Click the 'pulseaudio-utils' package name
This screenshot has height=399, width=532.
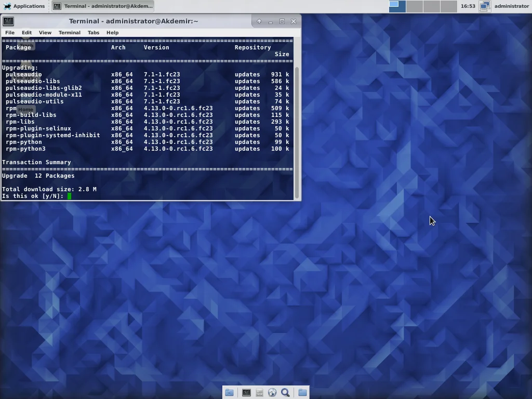[35, 101]
